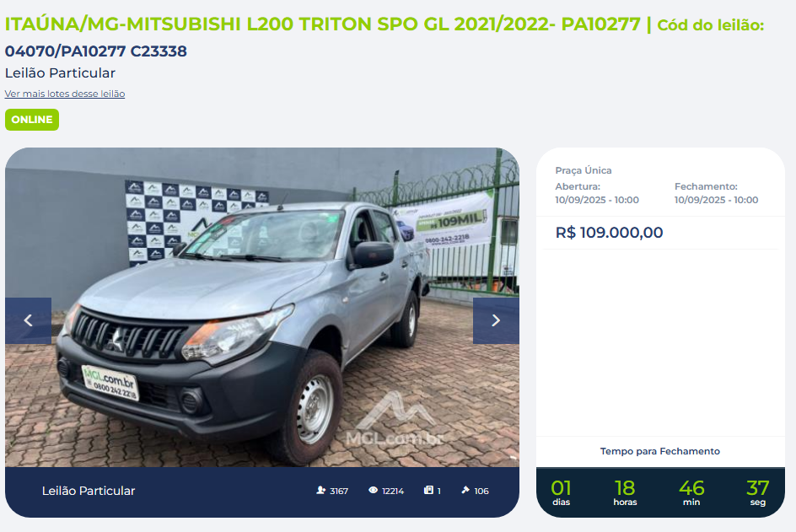Click the Fechamento date 10/09/2025 - 10:00

click(716, 200)
